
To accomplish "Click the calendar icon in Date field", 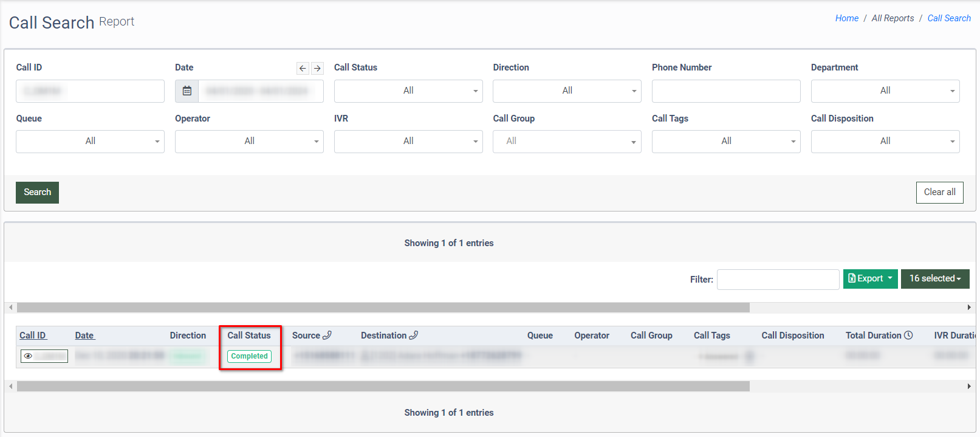I will (x=187, y=91).
